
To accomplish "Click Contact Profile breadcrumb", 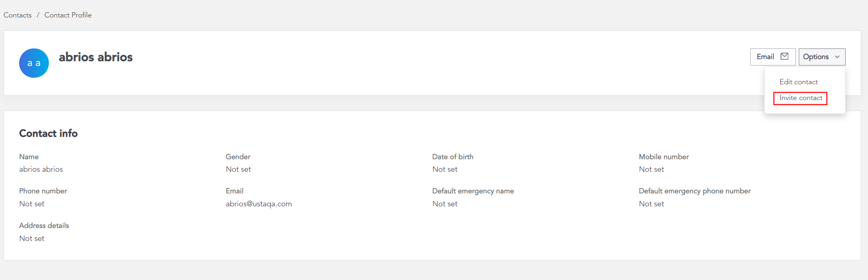I will pos(68,15).
